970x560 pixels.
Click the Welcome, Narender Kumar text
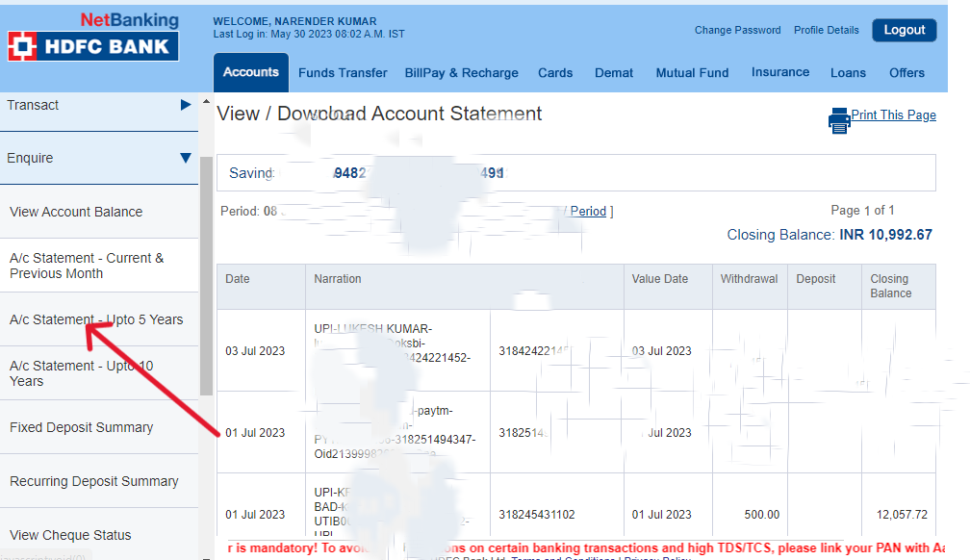pos(294,21)
